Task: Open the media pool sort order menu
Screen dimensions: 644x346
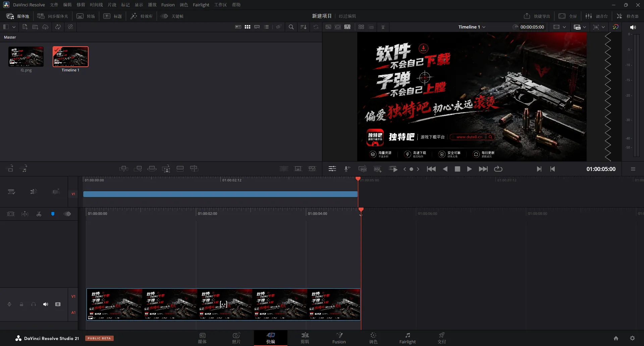Action: tap(304, 27)
